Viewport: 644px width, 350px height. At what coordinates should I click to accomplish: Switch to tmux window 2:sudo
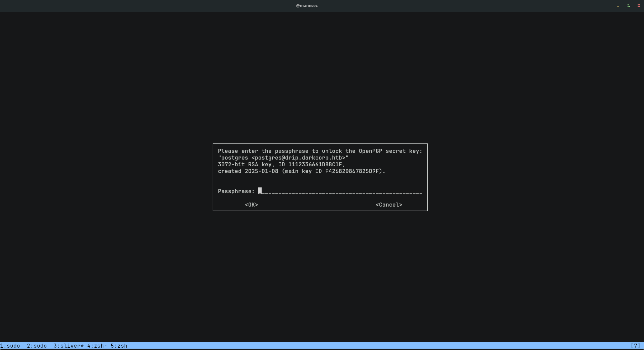click(x=37, y=346)
